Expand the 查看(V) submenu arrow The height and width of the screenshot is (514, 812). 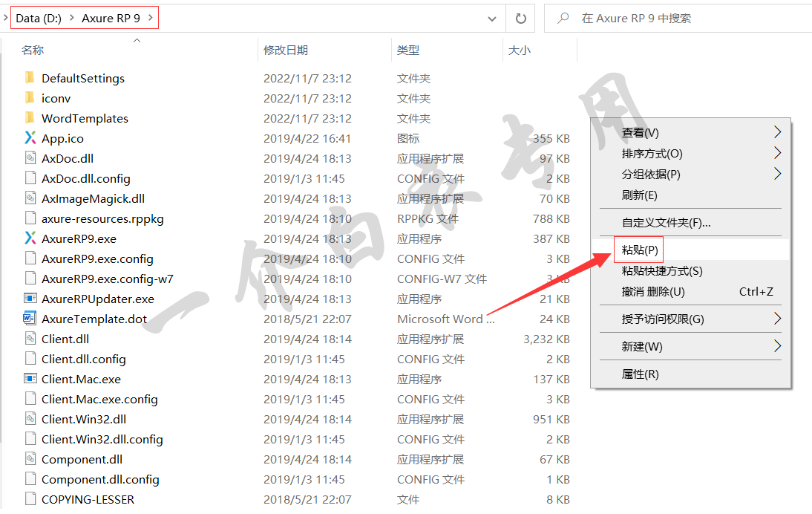pyautogui.click(x=777, y=132)
